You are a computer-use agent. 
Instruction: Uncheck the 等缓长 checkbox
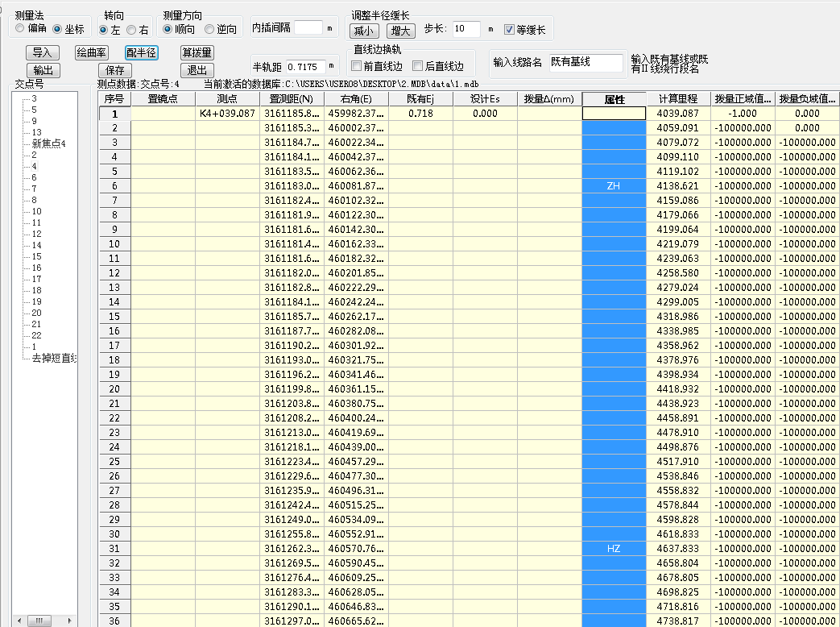(x=509, y=30)
